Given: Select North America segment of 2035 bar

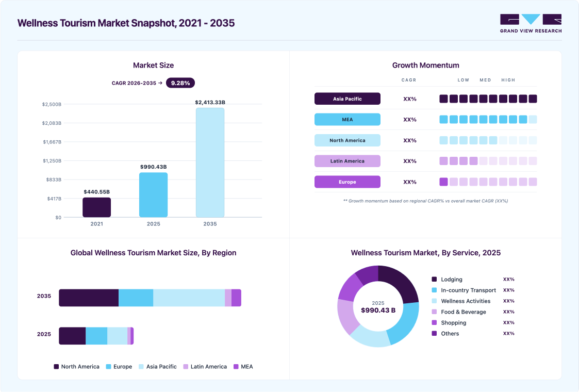Looking at the screenshot, I should click(89, 298).
